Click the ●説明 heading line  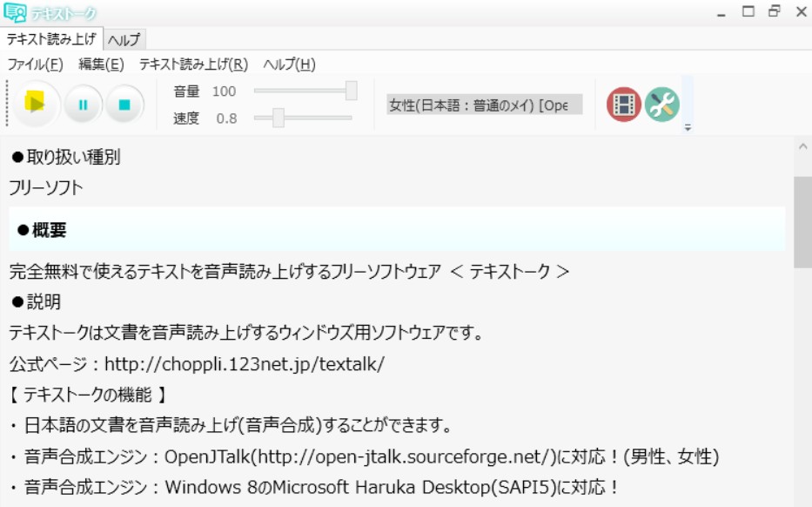click(x=36, y=301)
